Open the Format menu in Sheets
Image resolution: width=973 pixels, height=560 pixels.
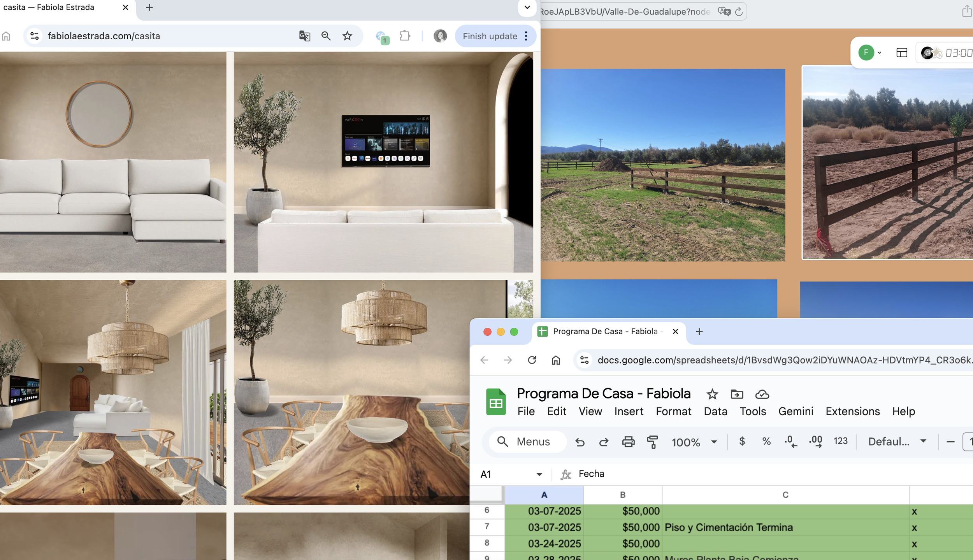coord(673,411)
